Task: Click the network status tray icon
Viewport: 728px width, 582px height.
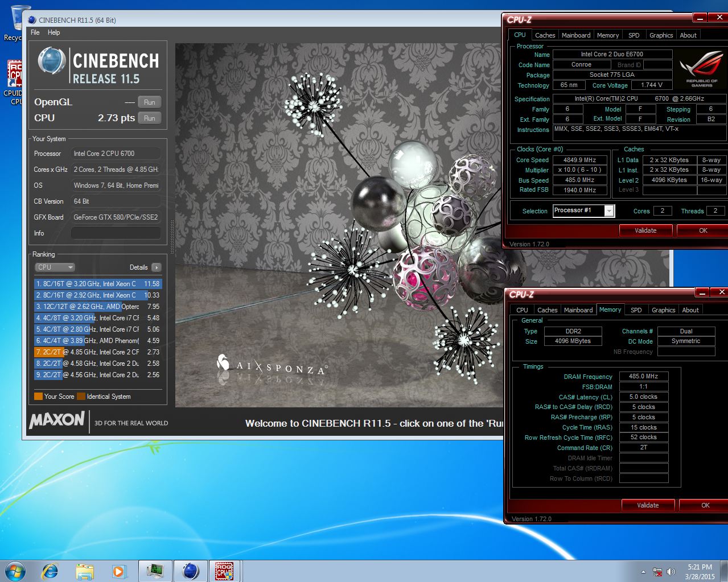Action: coord(657,572)
